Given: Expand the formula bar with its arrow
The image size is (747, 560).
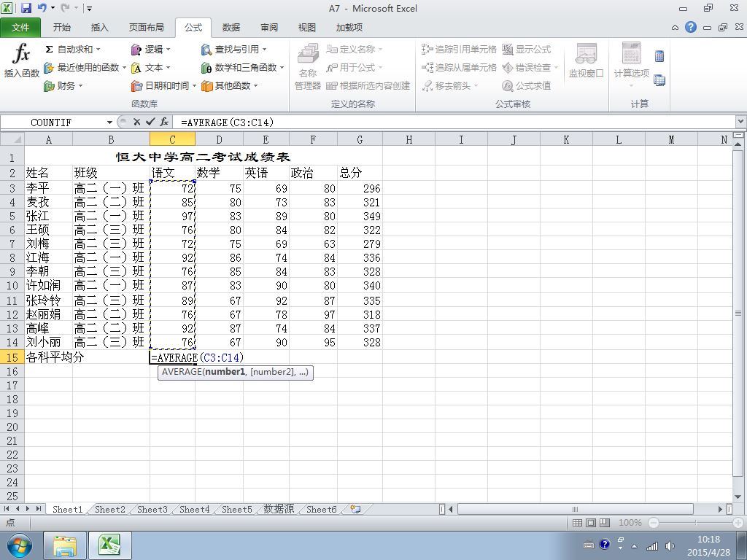Looking at the screenshot, I should point(741,122).
